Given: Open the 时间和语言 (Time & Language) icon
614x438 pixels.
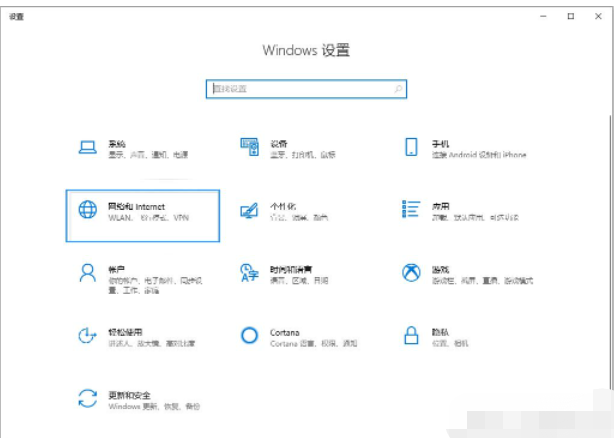Looking at the screenshot, I should (x=249, y=272).
